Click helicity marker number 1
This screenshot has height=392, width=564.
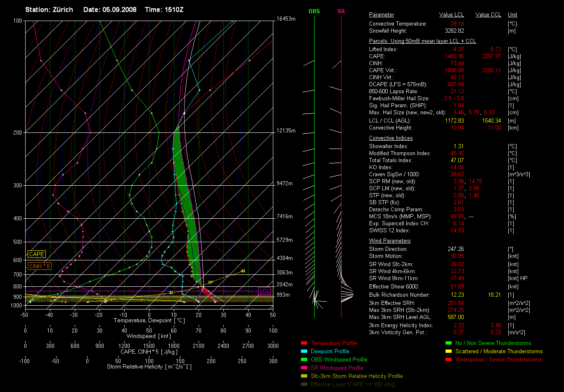[171, 293]
